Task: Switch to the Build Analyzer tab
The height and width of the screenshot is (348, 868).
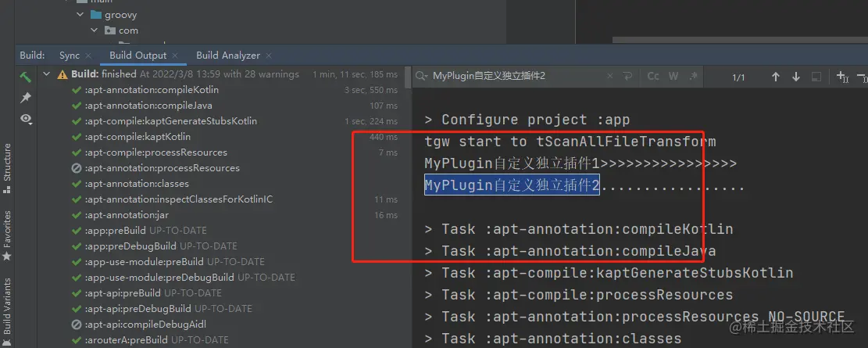Action: (x=227, y=56)
